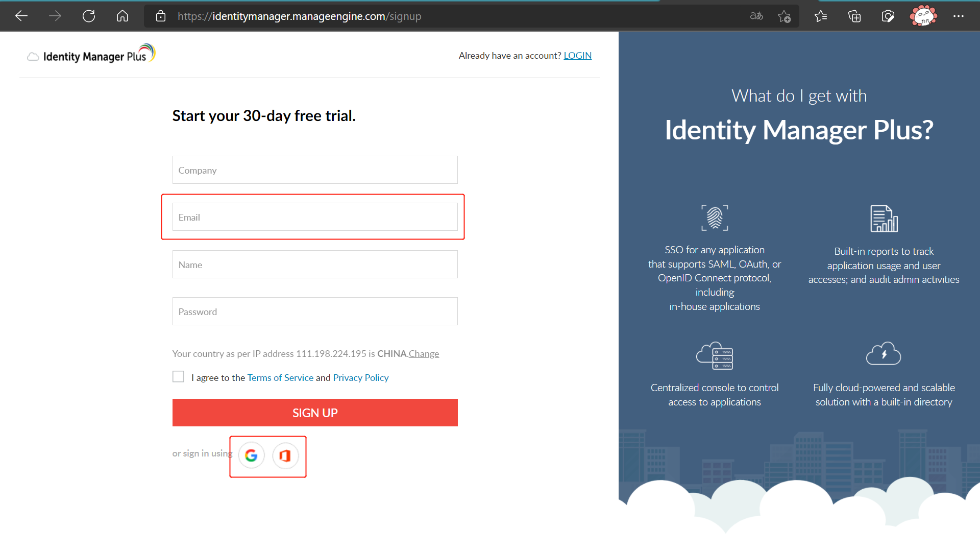Image resolution: width=980 pixels, height=553 pixels.
Task: Open the Privacy Policy link
Action: [x=361, y=378]
